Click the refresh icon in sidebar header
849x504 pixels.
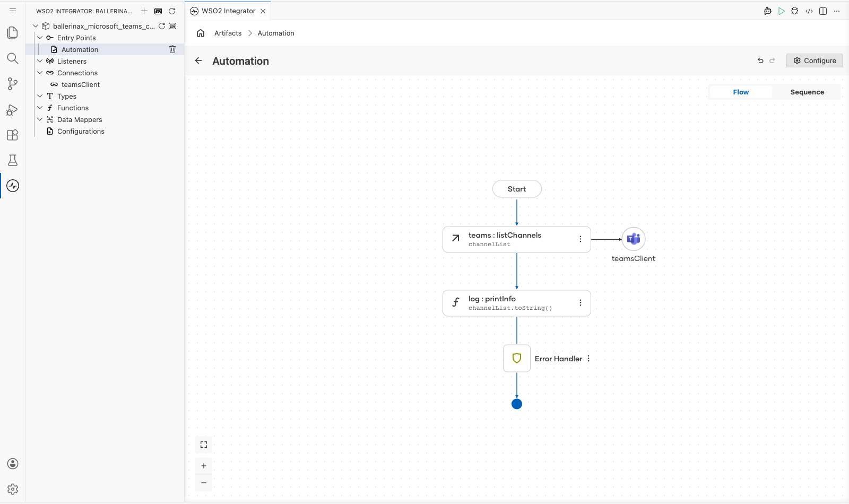point(172,11)
